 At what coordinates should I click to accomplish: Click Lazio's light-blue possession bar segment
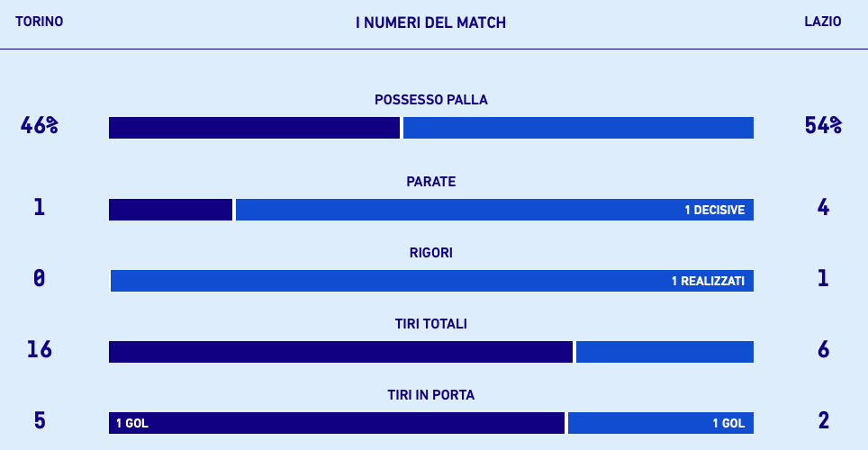coord(578,128)
